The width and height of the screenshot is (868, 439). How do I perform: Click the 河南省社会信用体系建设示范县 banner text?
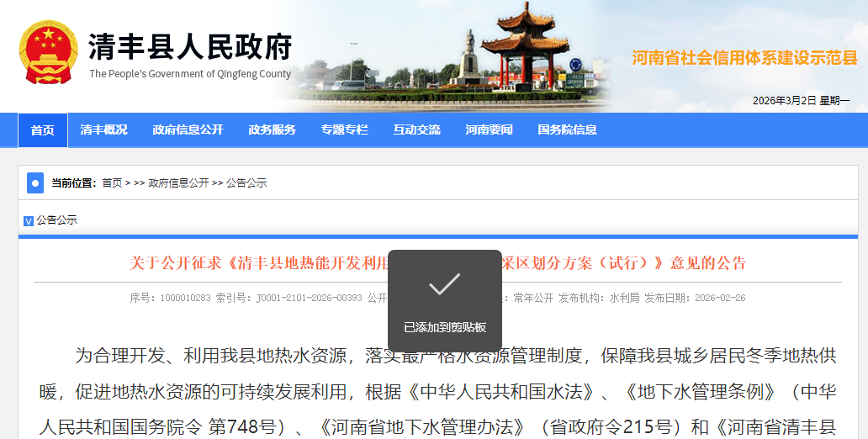pos(744,58)
